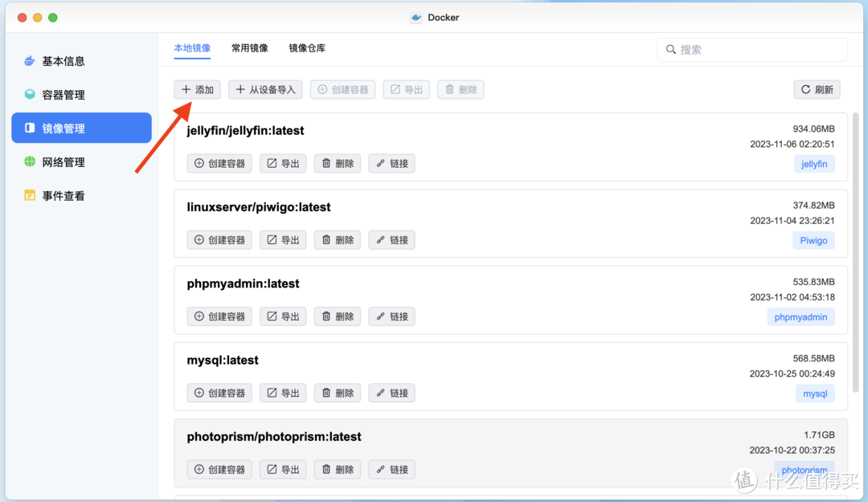Click 从设备导入 button

pos(266,90)
